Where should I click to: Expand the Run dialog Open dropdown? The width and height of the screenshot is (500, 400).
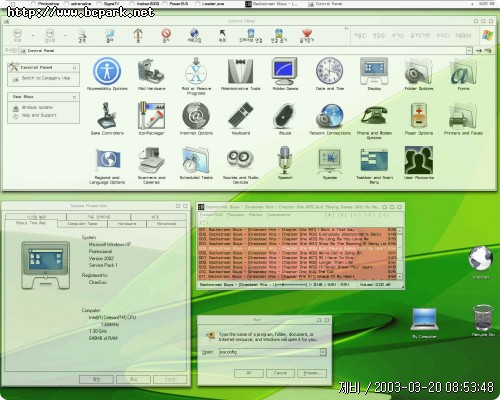point(323,352)
